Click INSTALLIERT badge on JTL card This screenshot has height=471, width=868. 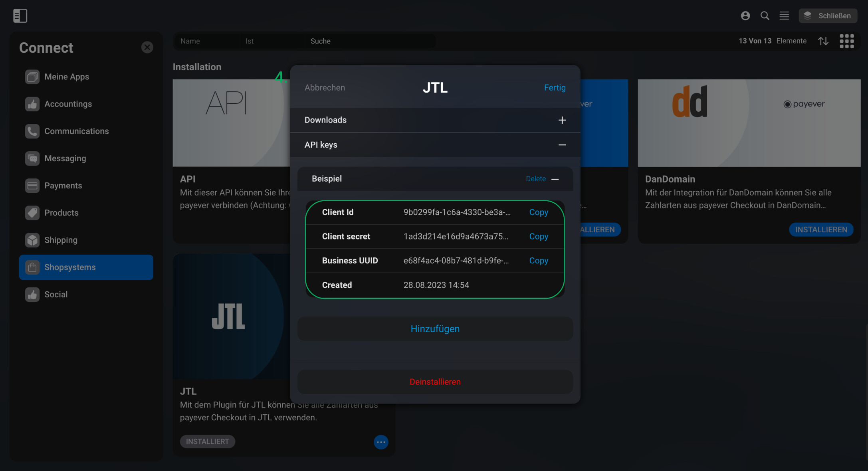208,441
